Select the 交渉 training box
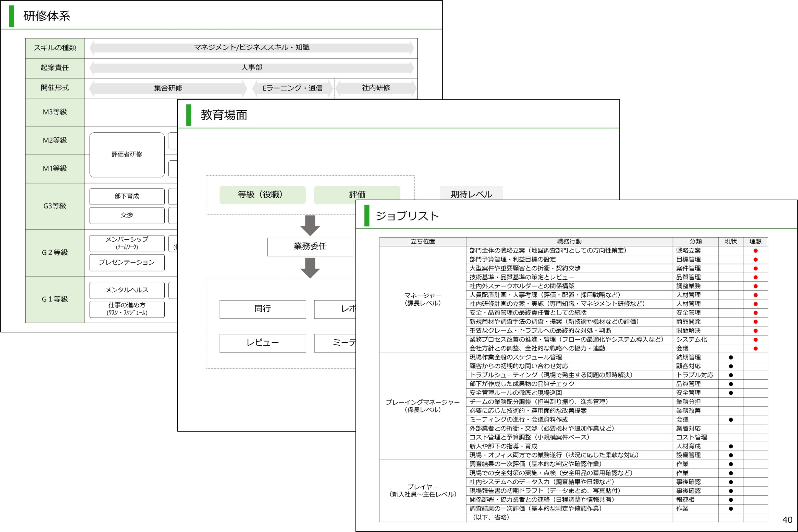The height and width of the screenshot is (532, 798). pos(127,215)
